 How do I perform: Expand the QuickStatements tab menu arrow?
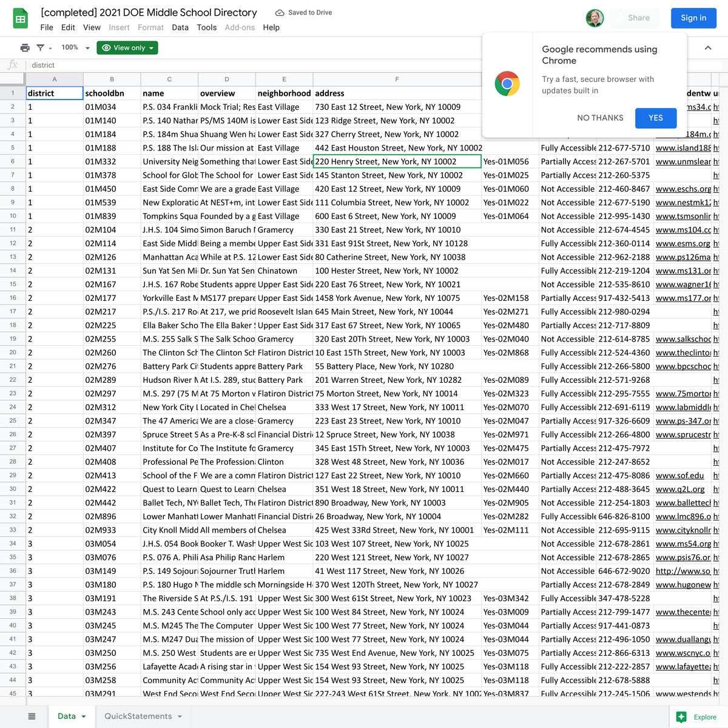(180, 716)
